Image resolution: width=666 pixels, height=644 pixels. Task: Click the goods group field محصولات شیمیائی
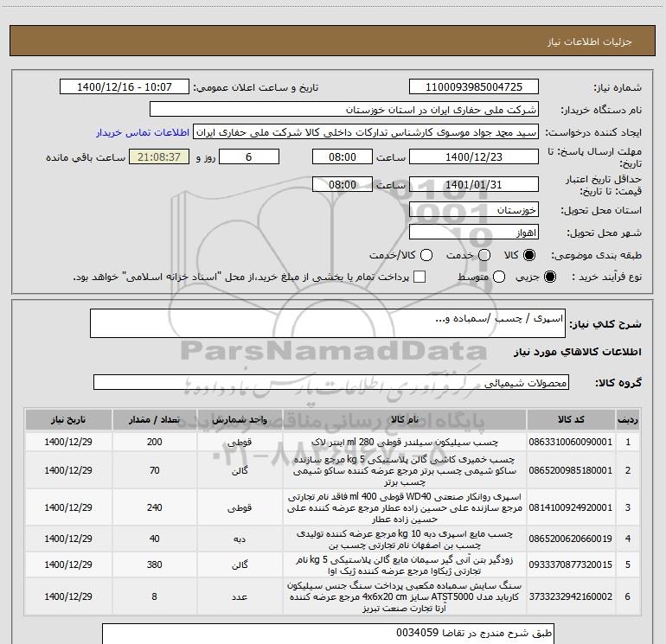click(x=331, y=382)
